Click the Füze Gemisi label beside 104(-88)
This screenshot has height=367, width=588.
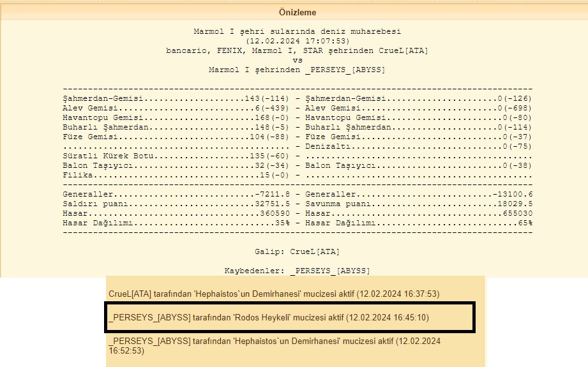[x=90, y=137]
